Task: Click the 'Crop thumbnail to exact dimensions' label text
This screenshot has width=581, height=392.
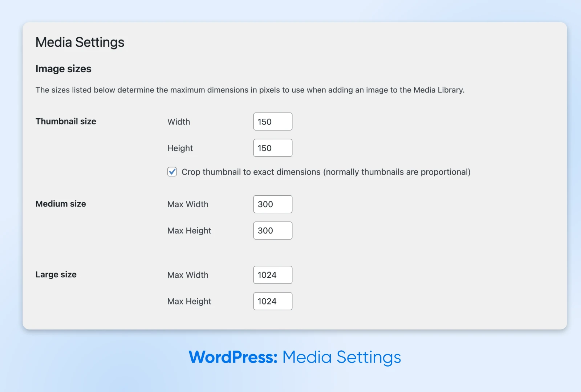Action: (x=326, y=172)
